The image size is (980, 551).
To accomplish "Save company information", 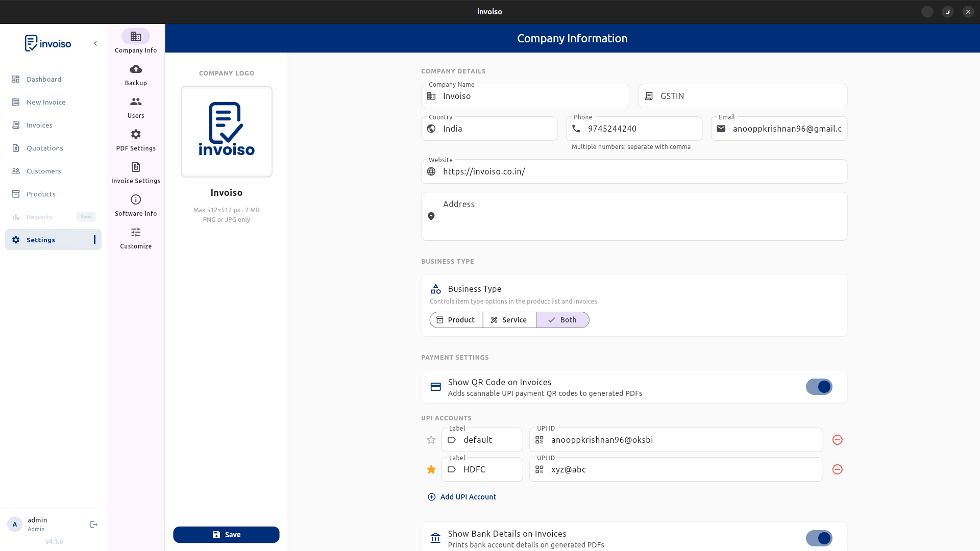I will (x=226, y=535).
